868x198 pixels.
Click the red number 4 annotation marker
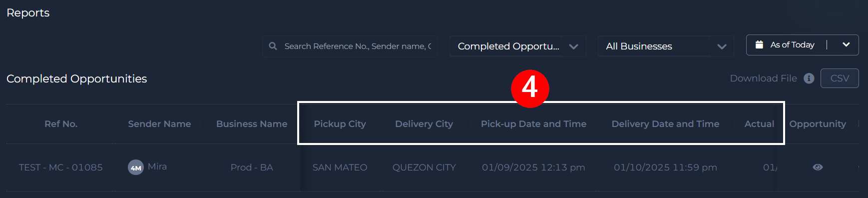tap(530, 88)
